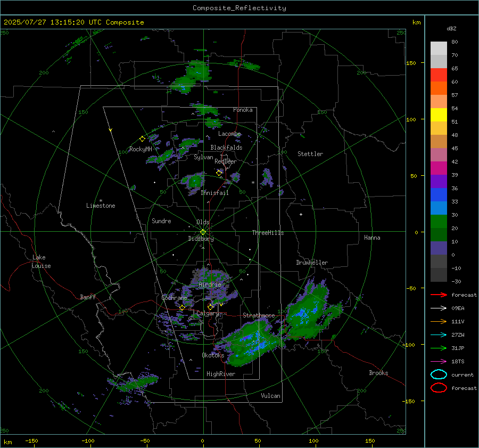
Task: Click the red forecast ellipse in legend
Action: [x=439, y=388]
